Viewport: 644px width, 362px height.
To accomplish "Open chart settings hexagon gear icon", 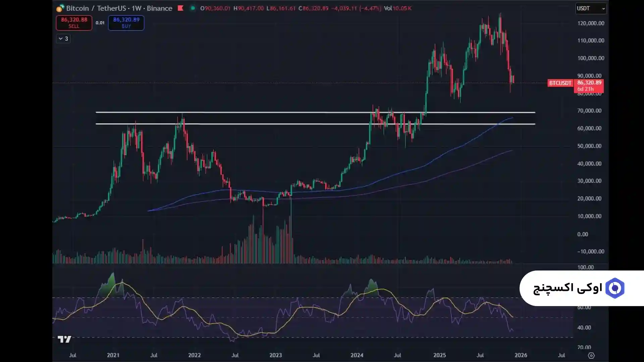I will tap(591, 356).
